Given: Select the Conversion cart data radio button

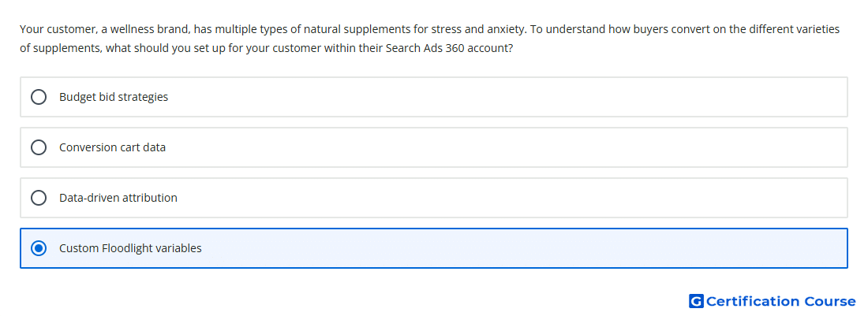Looking at the screenshot, I should [38, 147].
